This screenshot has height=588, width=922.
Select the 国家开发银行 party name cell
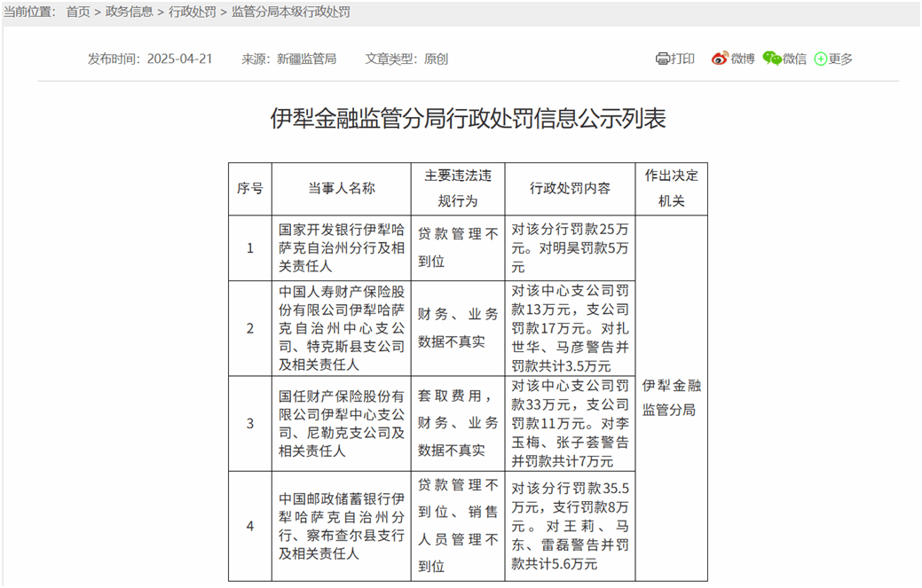pos(341,248)
